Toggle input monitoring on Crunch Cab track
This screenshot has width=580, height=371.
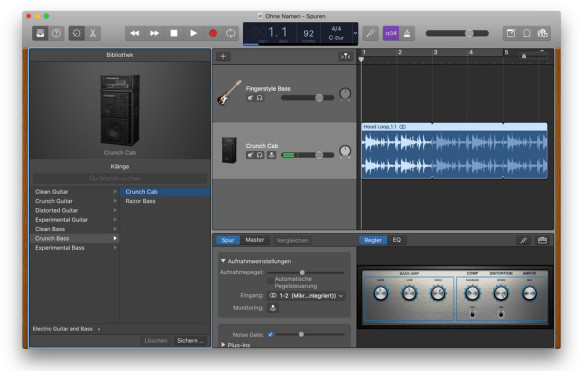(x=272, y=155)
